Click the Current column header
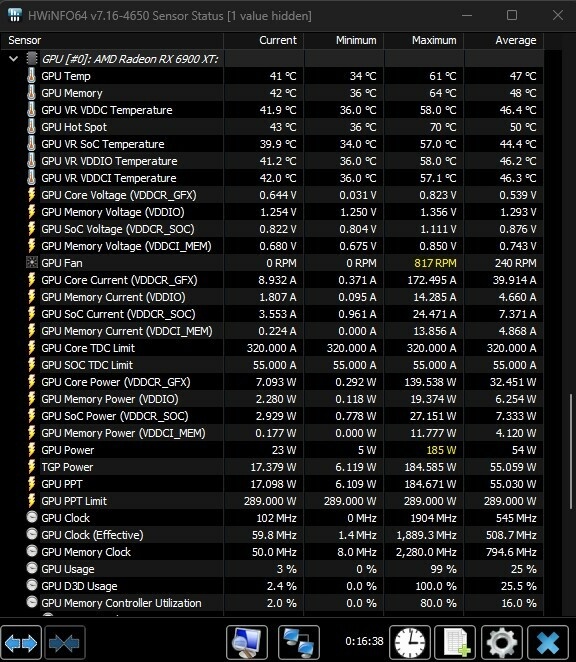 (264, 40)
